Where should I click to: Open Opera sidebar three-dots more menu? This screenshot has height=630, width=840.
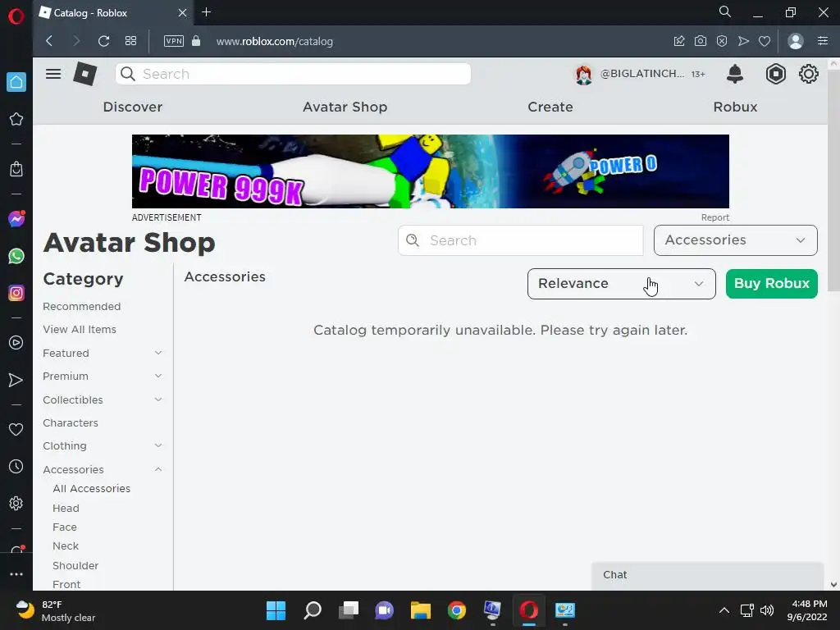pos(16,573)
